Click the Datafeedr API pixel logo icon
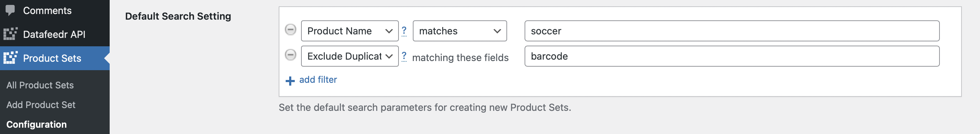 (10, 34)
